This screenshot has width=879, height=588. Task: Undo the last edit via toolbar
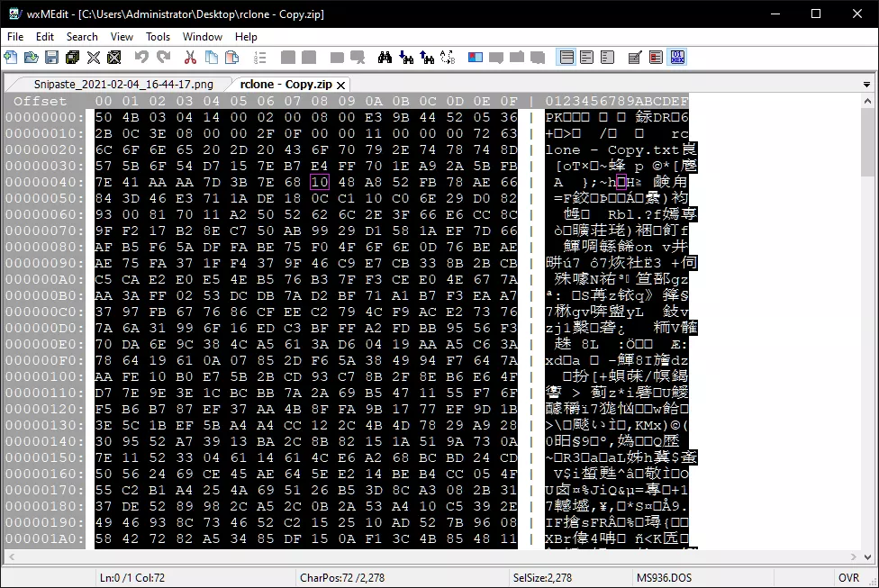141,57
